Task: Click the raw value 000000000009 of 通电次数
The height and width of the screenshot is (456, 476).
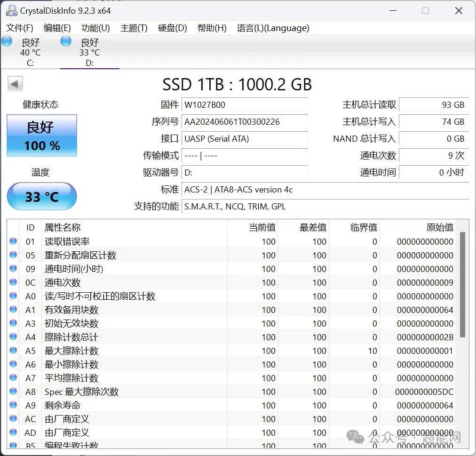Action: click(425, 282)
